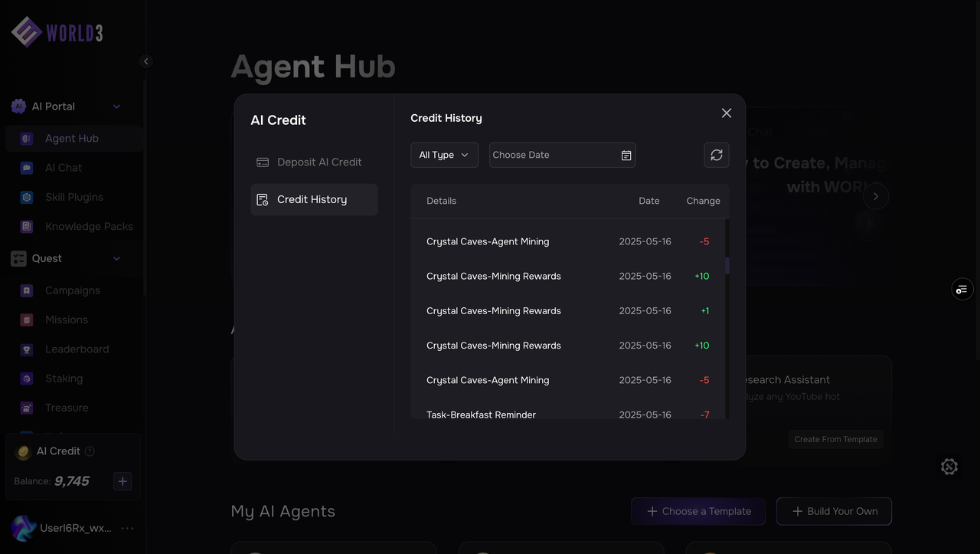Click the WORLD3 logo
The width and height of the screenshot is (980, 554).
click(x=57, y=32)
